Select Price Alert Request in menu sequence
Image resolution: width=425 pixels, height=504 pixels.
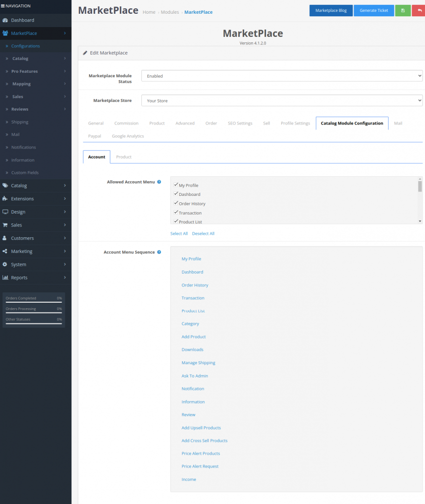[200, 467]
